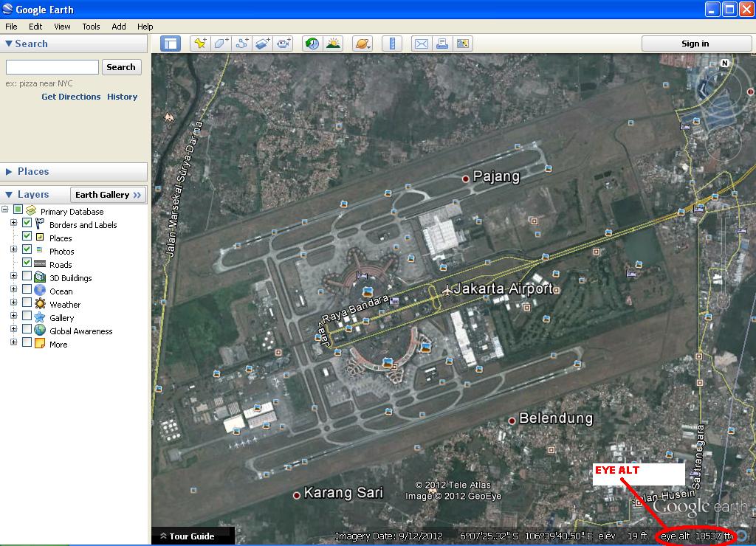Toggle the Primary Database checkbox
This screenshot has height=546, width=756.
[x=18, y=210]
